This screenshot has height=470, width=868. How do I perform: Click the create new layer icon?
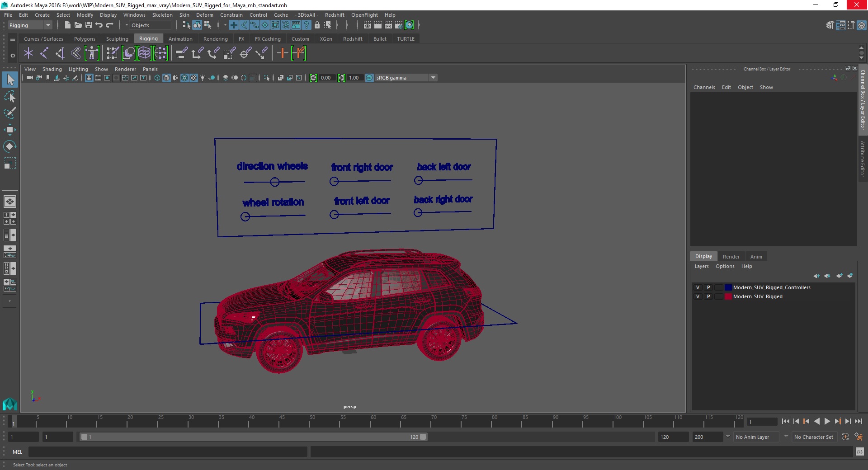click(x=840, y=276)
